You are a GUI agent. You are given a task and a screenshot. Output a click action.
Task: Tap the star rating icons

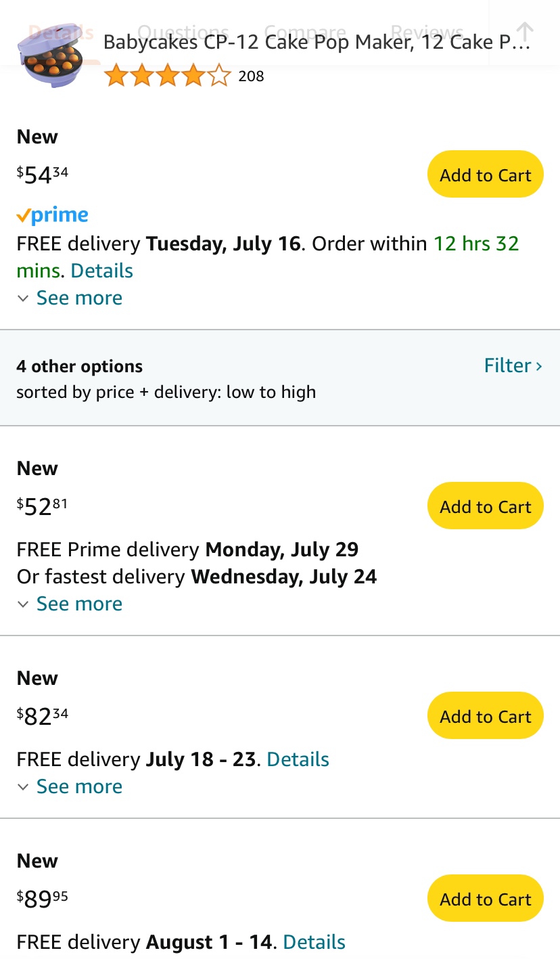tap(167, 76)
